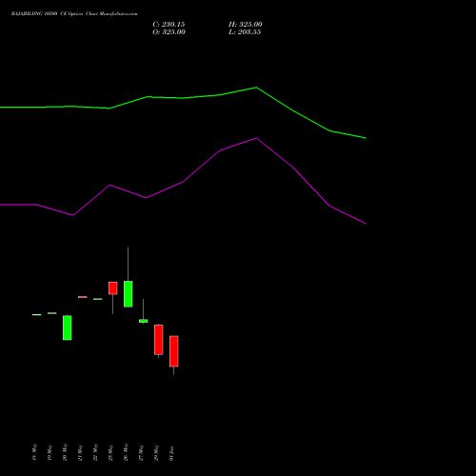
Task: Click the close value C: 230.15
Action: [x=169, y=25]
